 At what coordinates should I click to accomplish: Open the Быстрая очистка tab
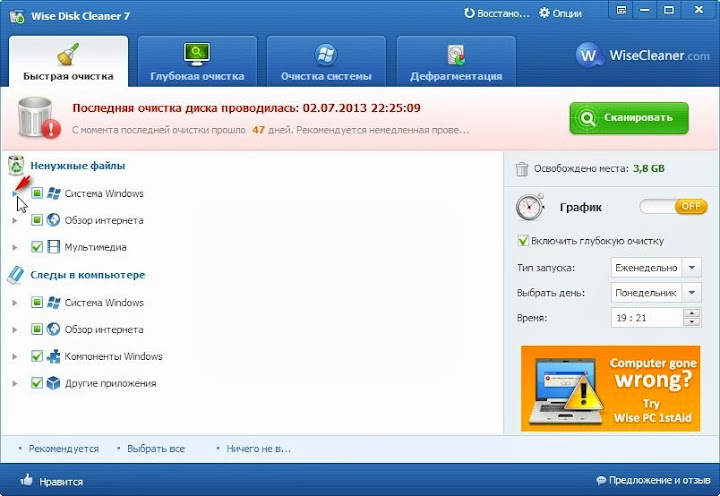click(68, 61)
